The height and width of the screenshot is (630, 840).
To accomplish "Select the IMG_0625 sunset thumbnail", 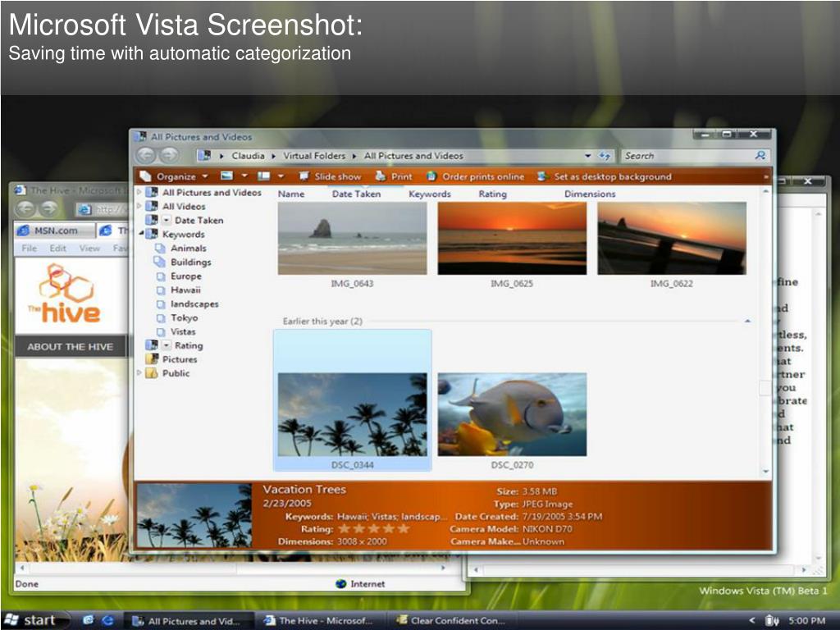I will tap(512, 238).
